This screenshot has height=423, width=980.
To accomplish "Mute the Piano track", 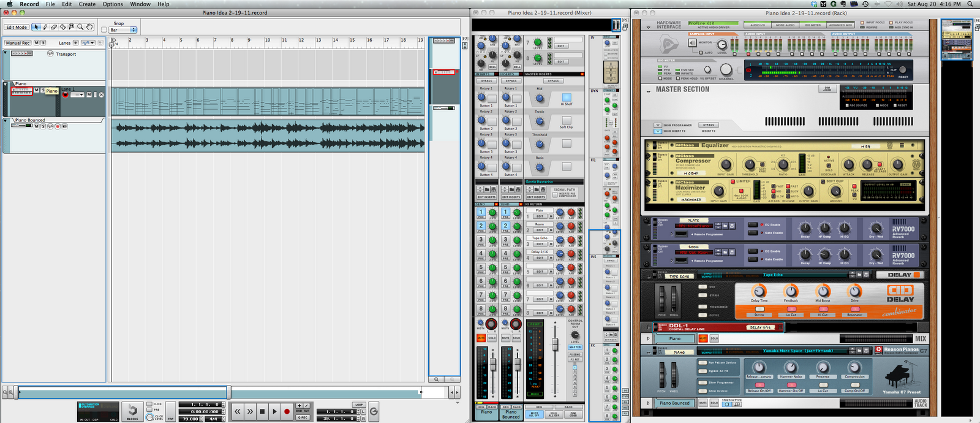I will click(36, 90).
